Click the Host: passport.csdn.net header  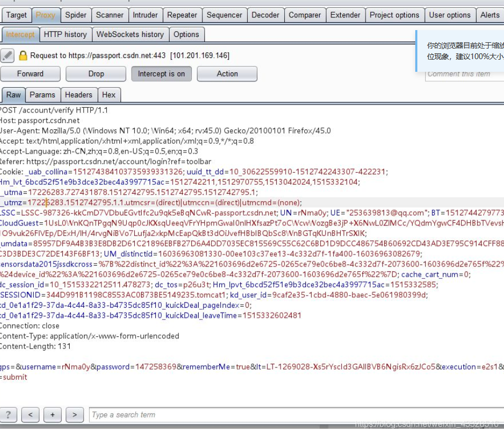(x=40, y=120)
